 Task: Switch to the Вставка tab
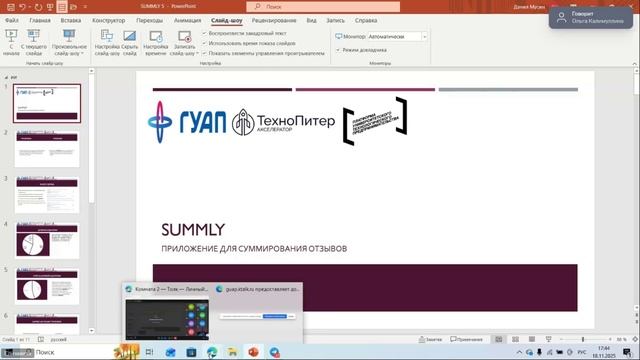tap(71, 20)
